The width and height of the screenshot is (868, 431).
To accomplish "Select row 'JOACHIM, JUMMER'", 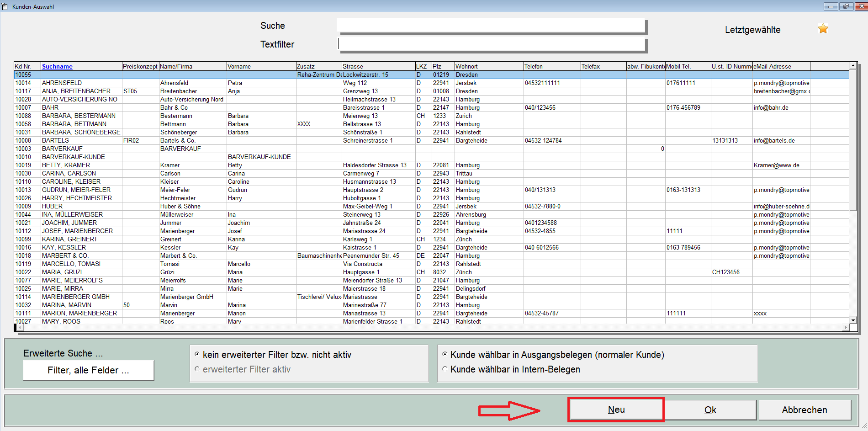I will pos(432,223).
